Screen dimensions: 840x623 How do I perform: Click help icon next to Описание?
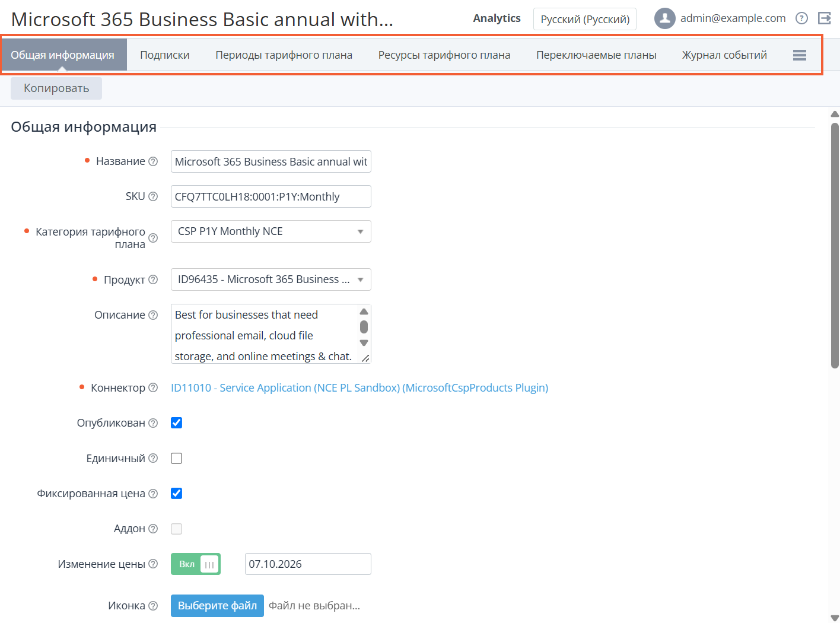(x=153, y=315)
